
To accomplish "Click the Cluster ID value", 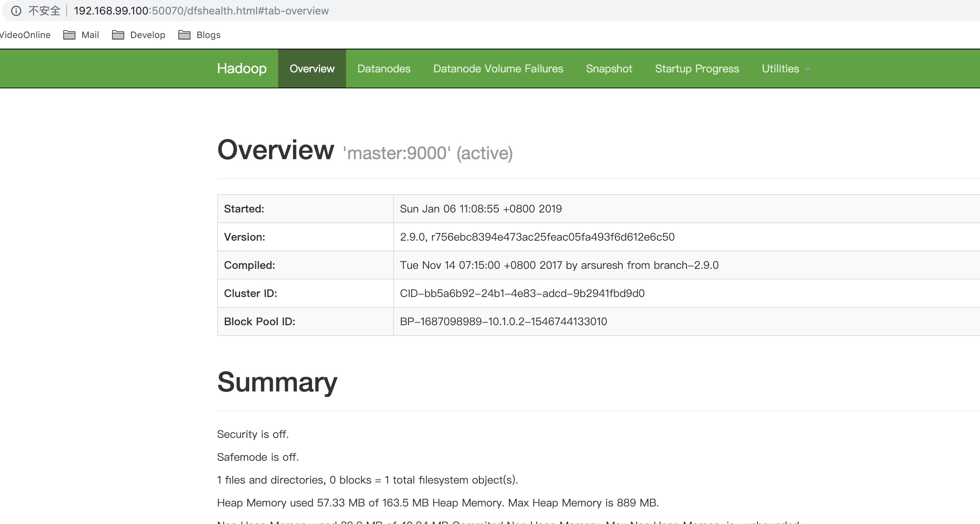I will 522,293.
